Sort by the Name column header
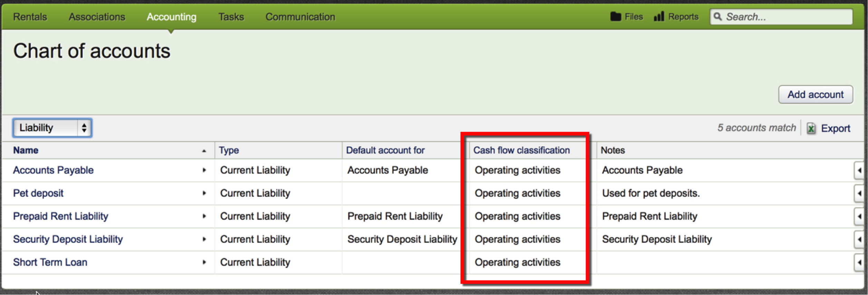The width and height of the screenshot is (868, 295). pyautogui.click(x=26, y=150)
